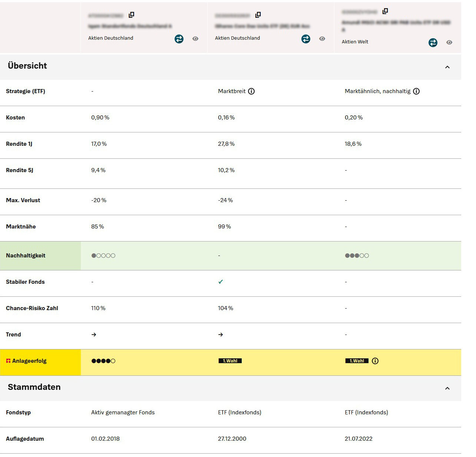Collapse the Übersicht section
Viewport: 476px width, 457px height.
point(447,67)
